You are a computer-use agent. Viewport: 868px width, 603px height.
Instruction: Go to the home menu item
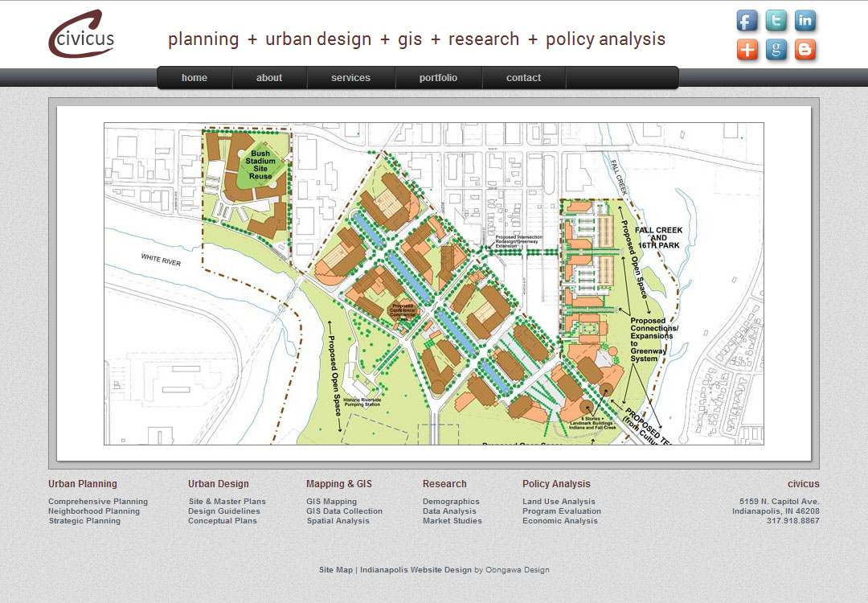tap(194, 78)
